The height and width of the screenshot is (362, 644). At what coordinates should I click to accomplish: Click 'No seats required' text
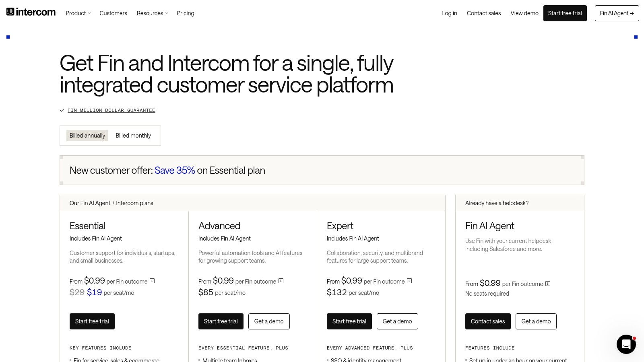click(x=487, y=294)
